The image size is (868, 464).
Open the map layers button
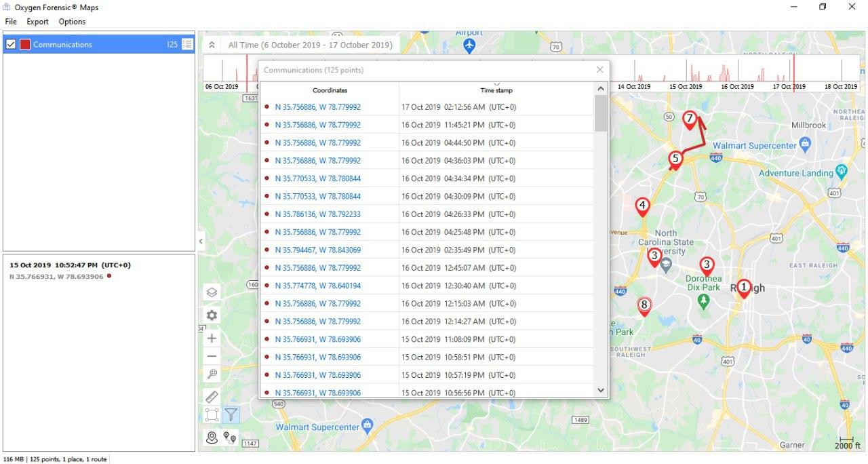point(212,292)
